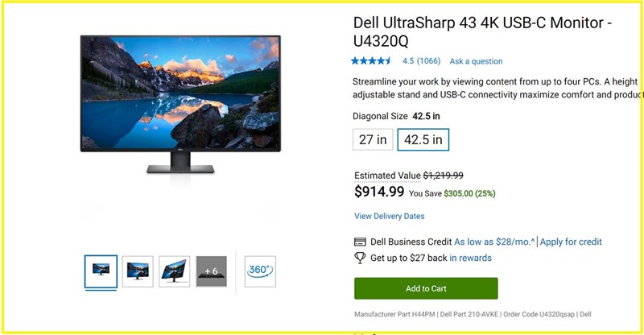
Task: Open the Apply for credit link
Action: (571, 242)
